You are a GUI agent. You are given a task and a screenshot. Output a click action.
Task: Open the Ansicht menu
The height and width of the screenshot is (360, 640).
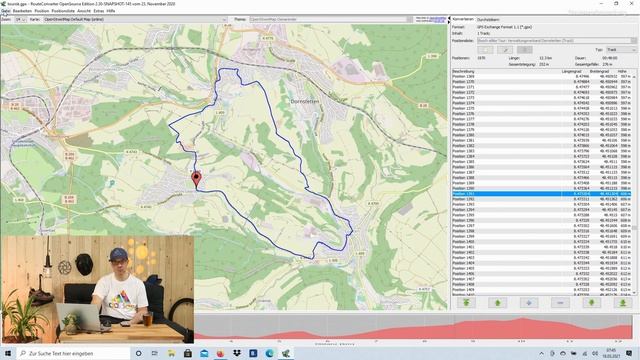84,11
